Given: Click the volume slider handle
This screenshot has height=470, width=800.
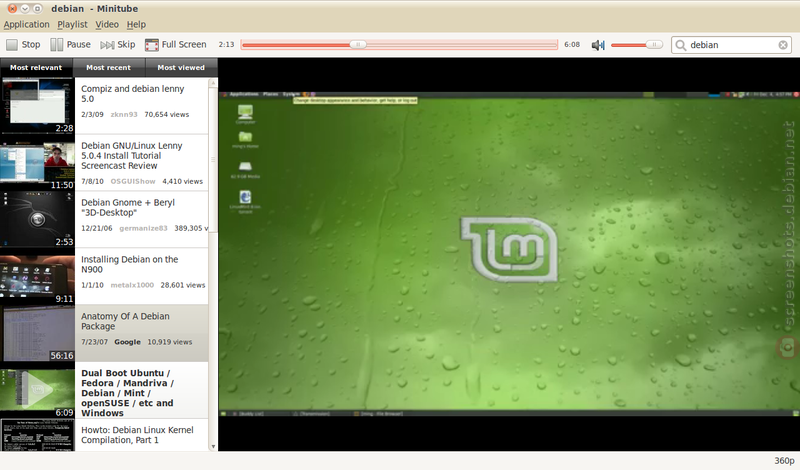Looking at the screenshot, I should point(654,45).
